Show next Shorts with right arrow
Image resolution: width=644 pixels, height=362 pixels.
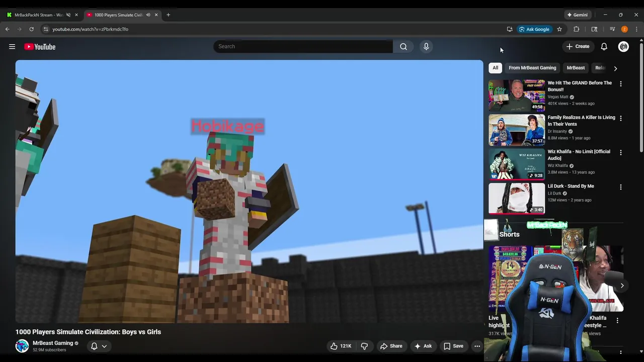point(622,286)
